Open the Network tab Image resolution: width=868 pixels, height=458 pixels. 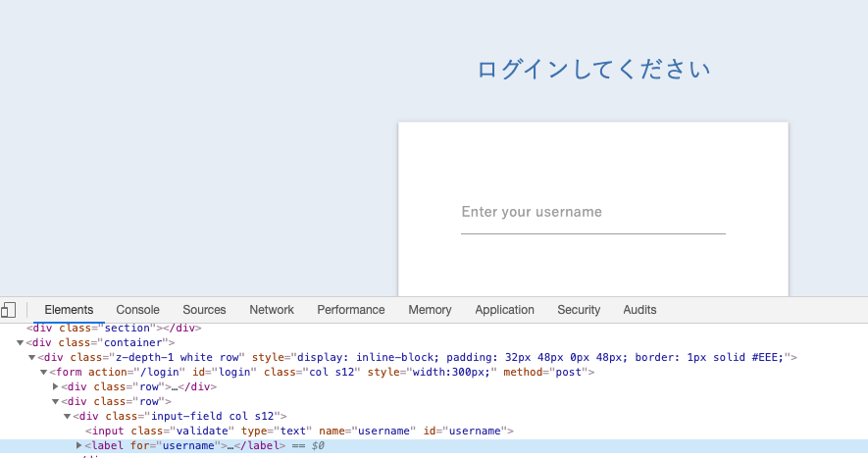[x=272, y=310]
